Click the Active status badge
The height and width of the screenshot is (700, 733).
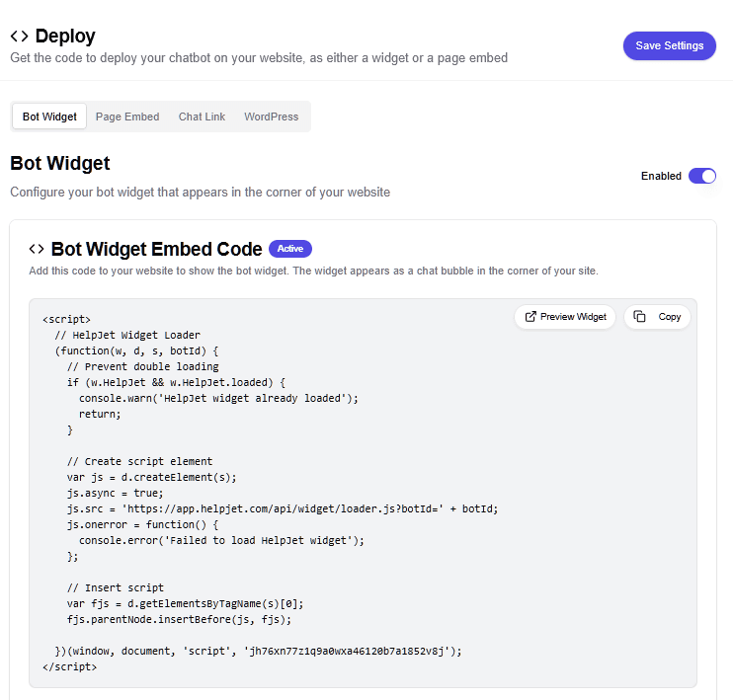tap(289, 249)
